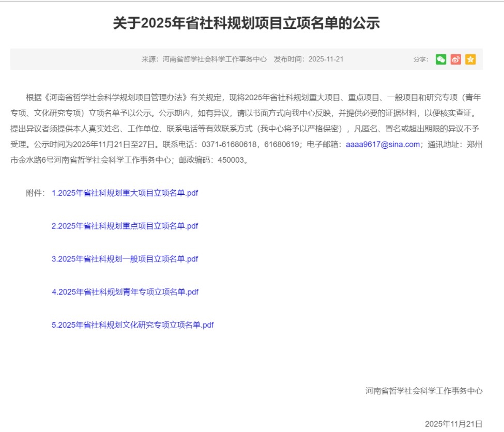Image resolution: width=504 pixels, height=432 pixels.
Task: Open attachment 3 一般项目立项名单.pdf
Action: 125,259
